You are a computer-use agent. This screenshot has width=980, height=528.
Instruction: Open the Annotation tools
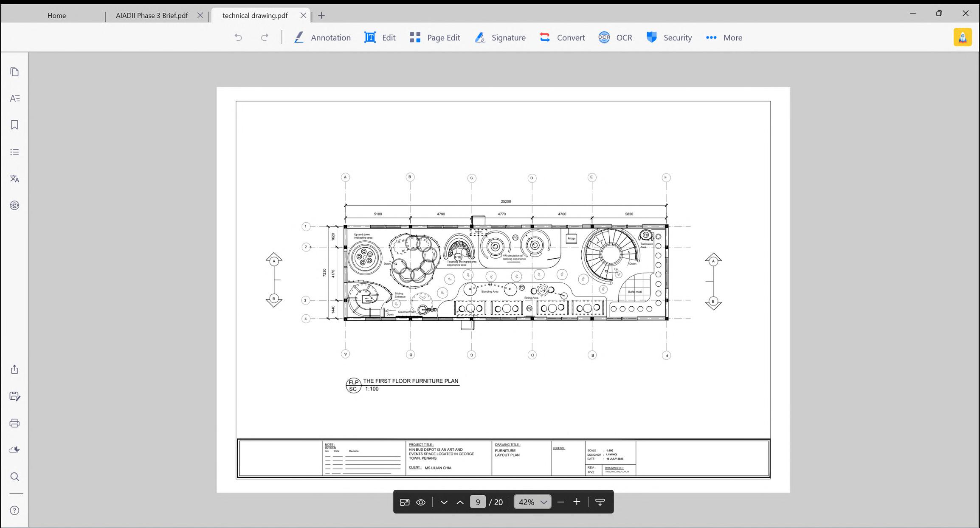click(322, 38)
